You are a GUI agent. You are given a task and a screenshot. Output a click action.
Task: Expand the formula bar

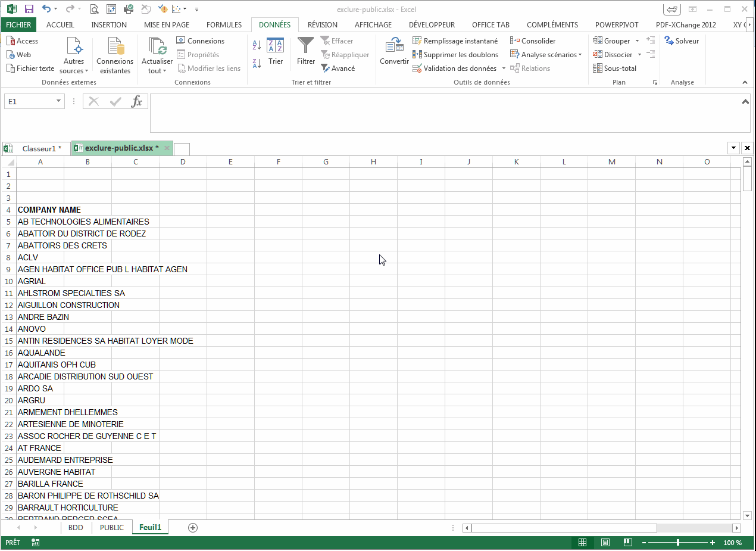click(745, 101)
